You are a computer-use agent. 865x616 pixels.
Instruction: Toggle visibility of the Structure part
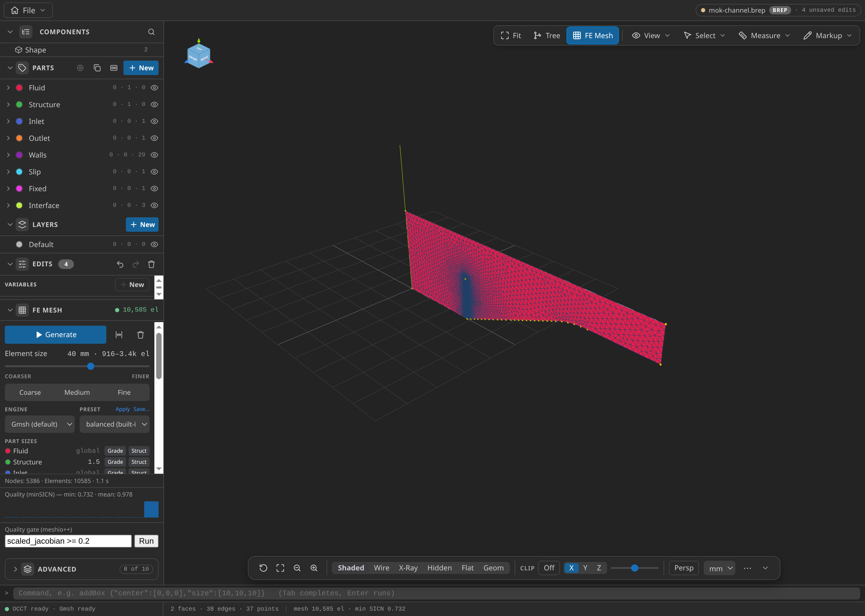click(154, 104)
